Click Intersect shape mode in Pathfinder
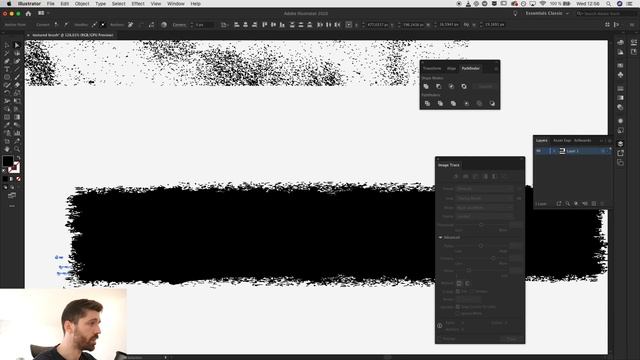The width and height of the screenshot is (640, 360). pos(451,87)
